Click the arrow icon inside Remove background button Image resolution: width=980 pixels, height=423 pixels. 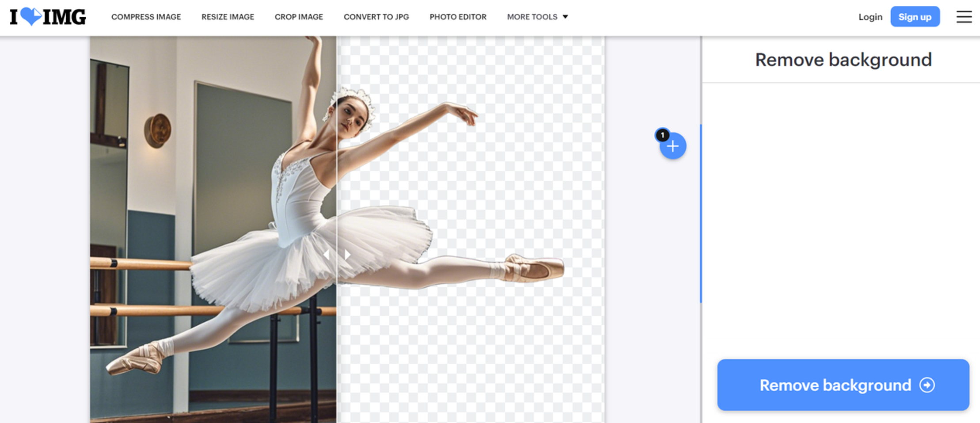click(927, 385)
